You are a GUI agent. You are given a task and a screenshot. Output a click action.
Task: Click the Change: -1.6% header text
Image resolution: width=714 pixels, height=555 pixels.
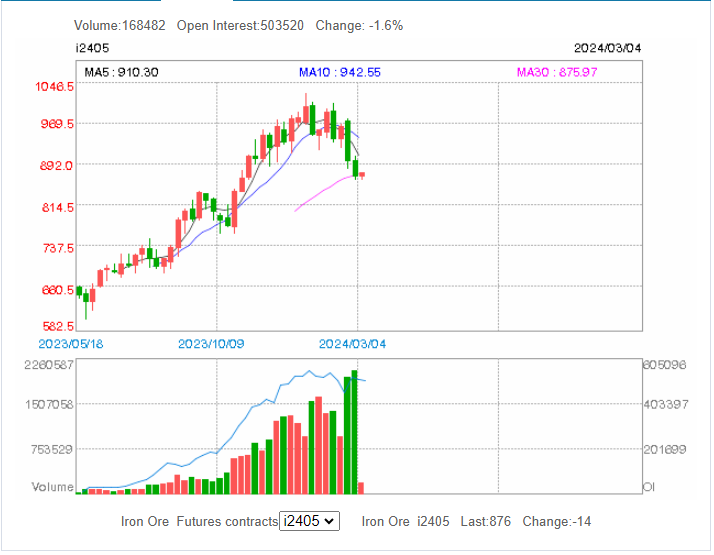coord(359,25)
